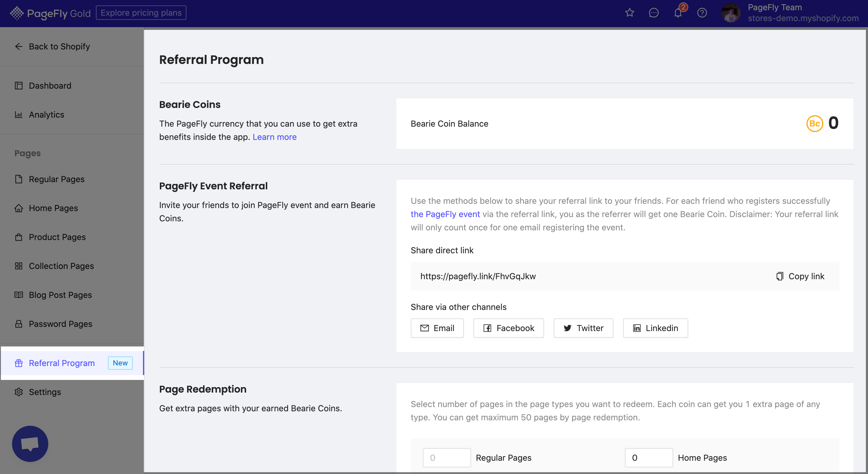
Task: Click the Bearie Coin Balance label
Action: [x=449, y=124]
